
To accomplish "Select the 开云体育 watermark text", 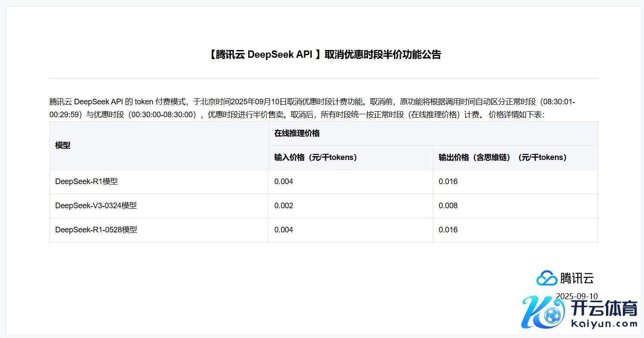I will coord(603,310).
